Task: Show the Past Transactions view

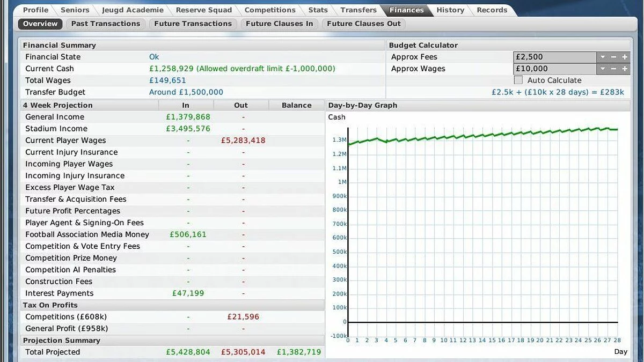Action: click(106, 24)
